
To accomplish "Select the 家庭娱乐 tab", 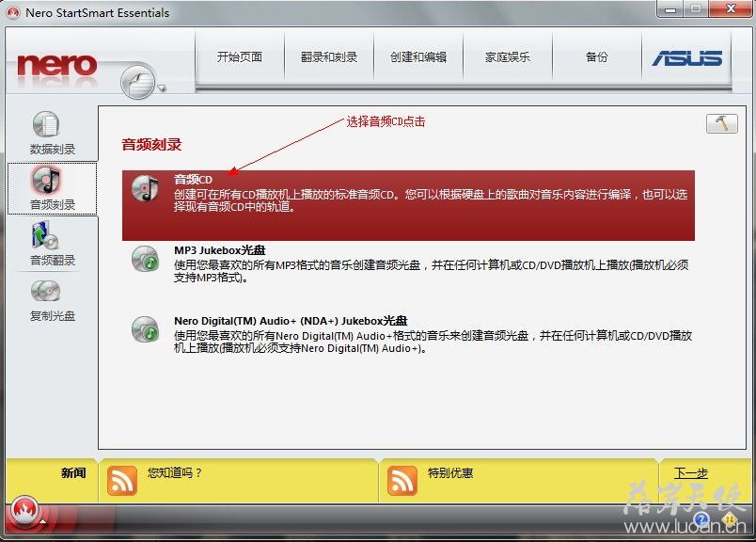I will pos(507,57).
